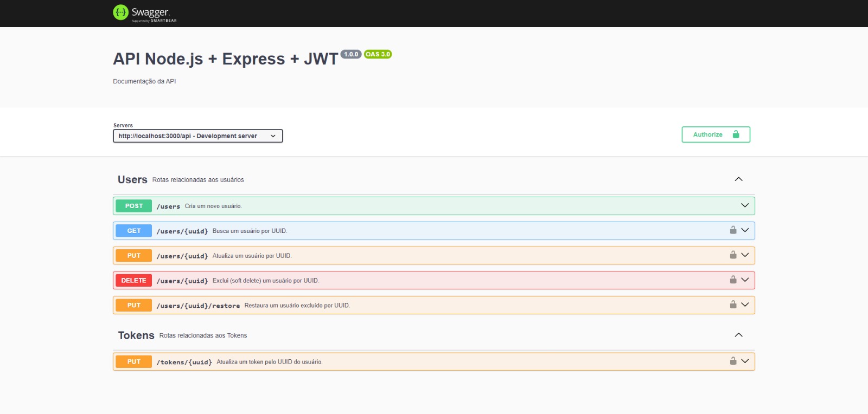Open the Servers dropdown
The width and height of the screenshot is (868, 414).
click(198, 136)
